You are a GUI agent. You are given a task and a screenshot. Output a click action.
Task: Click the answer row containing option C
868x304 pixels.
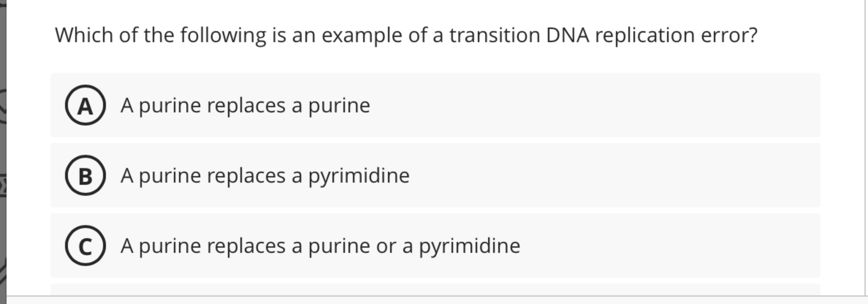tap(431, 246)
